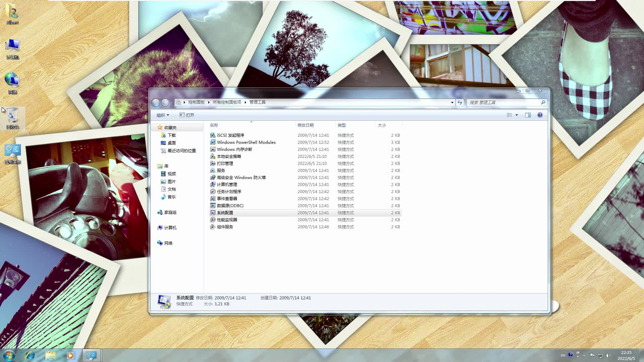Navigate to 控制面板 in the breadcrumb
Viewport: 644px width, 362px height.
(x=196, y=102)
